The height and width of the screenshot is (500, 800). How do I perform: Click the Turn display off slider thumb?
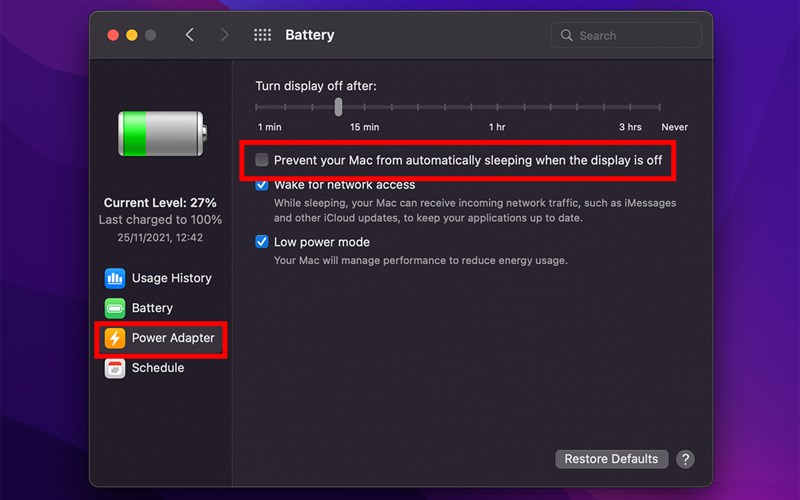(339, 106)
